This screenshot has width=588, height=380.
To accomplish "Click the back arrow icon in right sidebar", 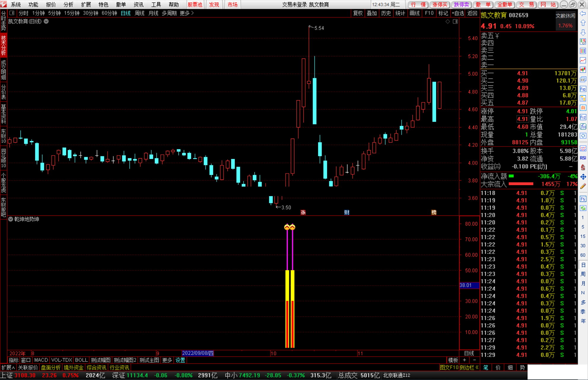I will click(583, 14).
